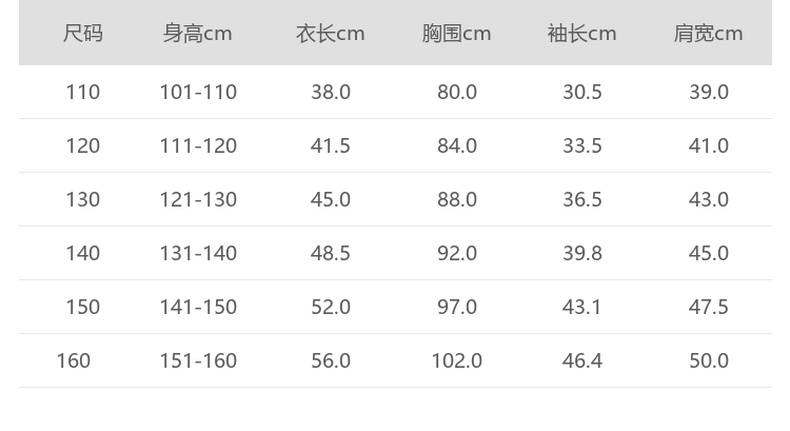This screenshot has height=431, width=790.
Task: Click the 56.0 garment length cell
Action: [330, 360]
